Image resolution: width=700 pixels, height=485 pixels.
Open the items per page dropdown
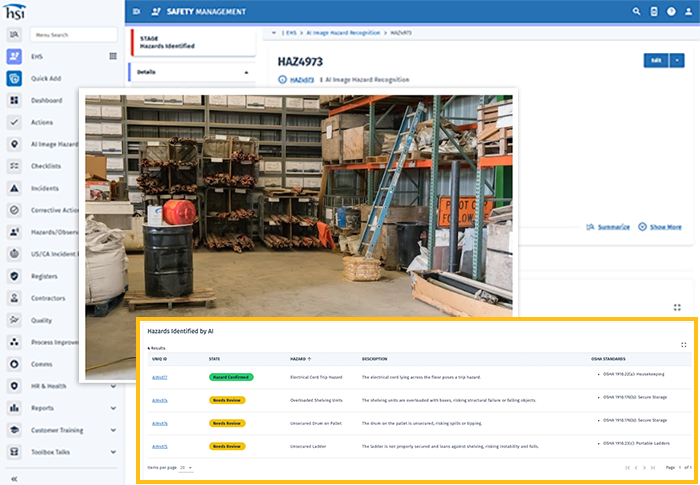[x=186, y=467]
